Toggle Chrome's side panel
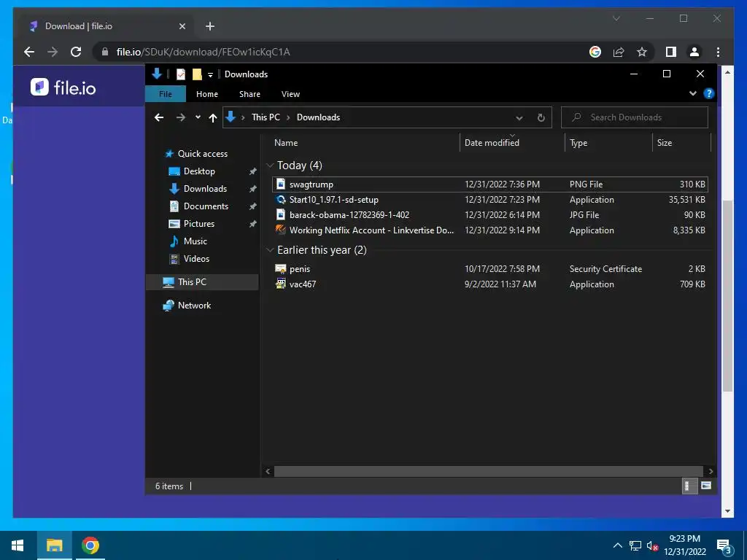 coord(671,52)
